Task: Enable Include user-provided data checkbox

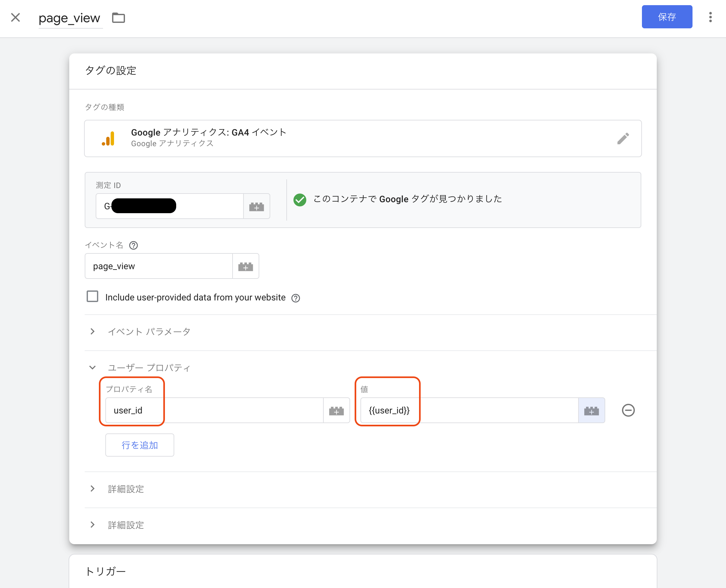Action: click(92, 296)
